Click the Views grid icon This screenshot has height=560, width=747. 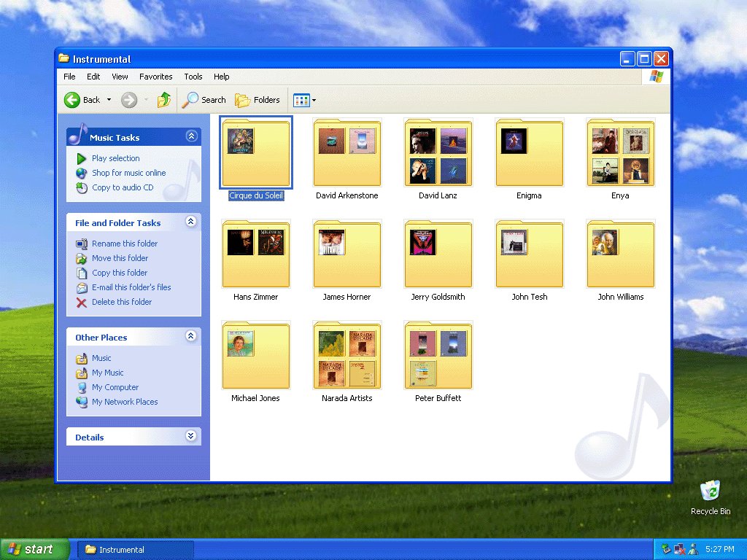click(x=301, y=100)
